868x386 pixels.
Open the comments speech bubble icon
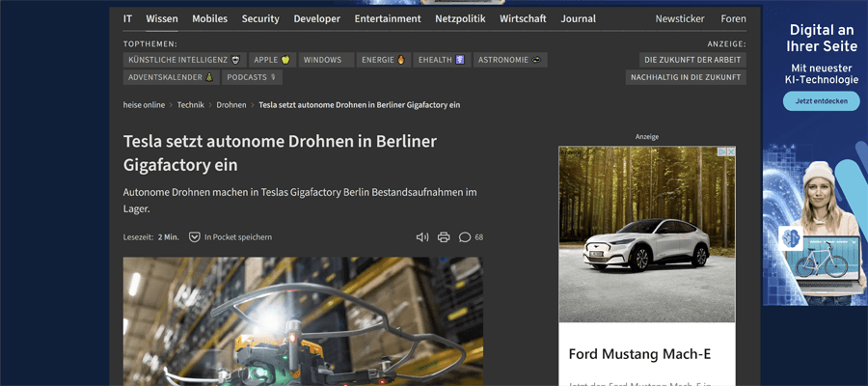coord(465,237)
